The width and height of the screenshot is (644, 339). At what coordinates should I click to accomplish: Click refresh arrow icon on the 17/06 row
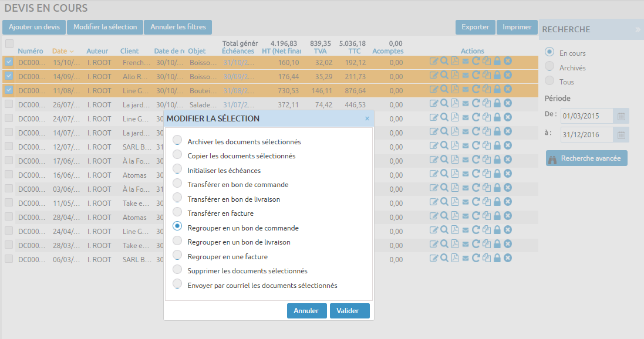click(x=476, y=160)
